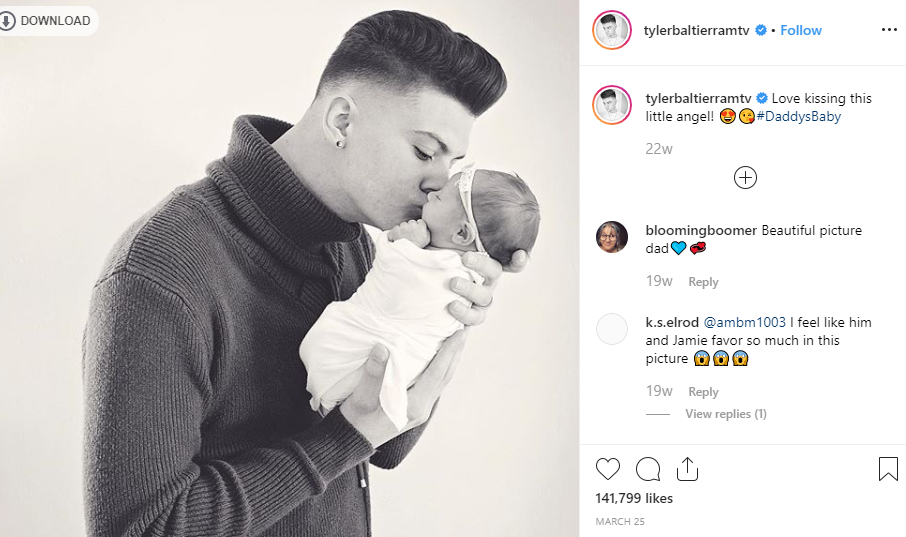Open the k.s.elrod username profile
The height and width of the screenshot is (537, 906).
[x=672, y=322]
